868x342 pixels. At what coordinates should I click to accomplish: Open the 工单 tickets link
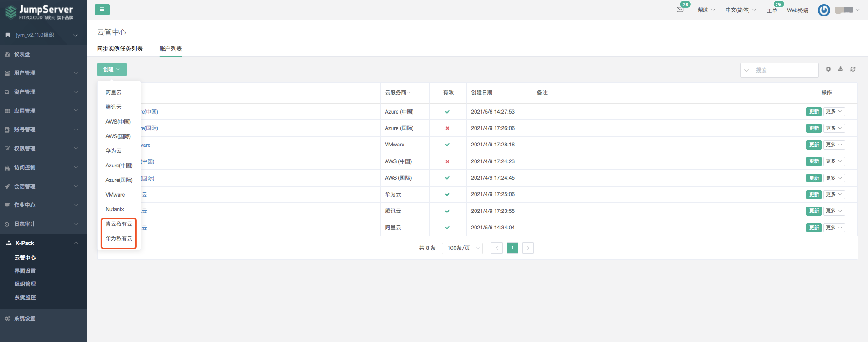[772, 10]
